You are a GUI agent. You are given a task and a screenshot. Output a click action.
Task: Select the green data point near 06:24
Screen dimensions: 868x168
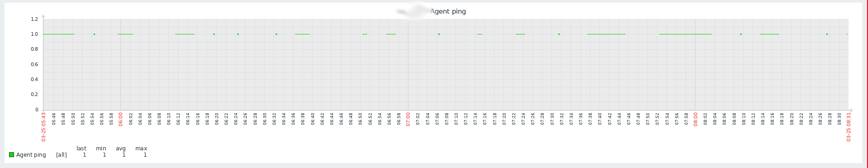click(238, 34)
